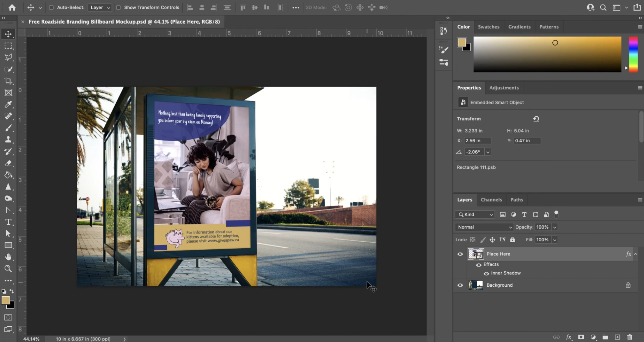
Task: Choose the Zoom tool in toolbar
Action: click(x=8, y=269)
